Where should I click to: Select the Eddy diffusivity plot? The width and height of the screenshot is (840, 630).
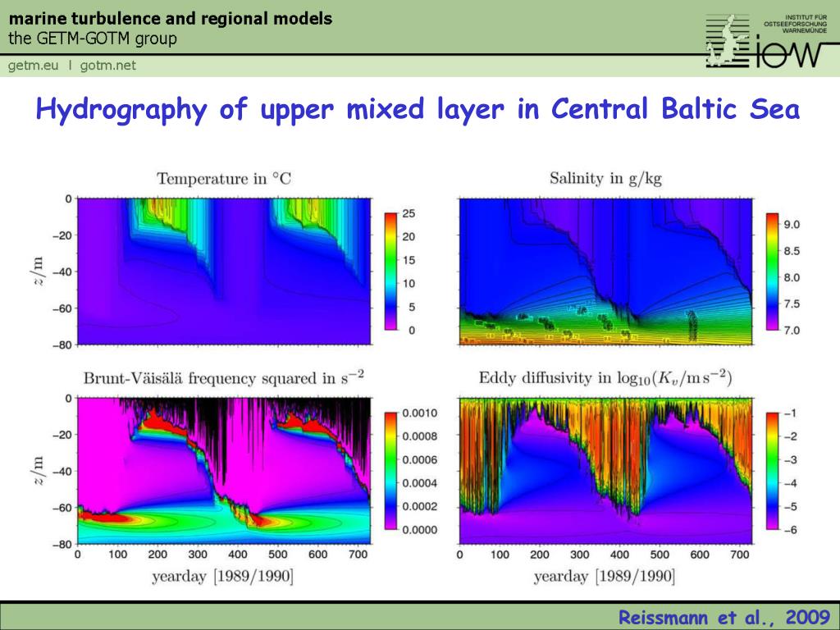[607, 472]
